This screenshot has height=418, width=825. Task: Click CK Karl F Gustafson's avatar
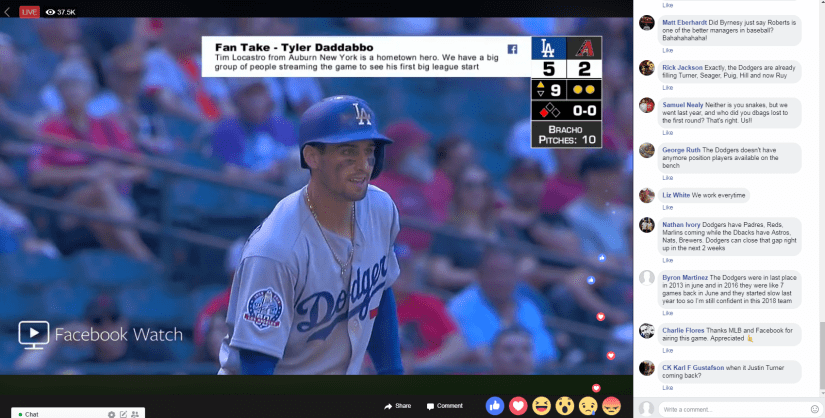[647, 367]
